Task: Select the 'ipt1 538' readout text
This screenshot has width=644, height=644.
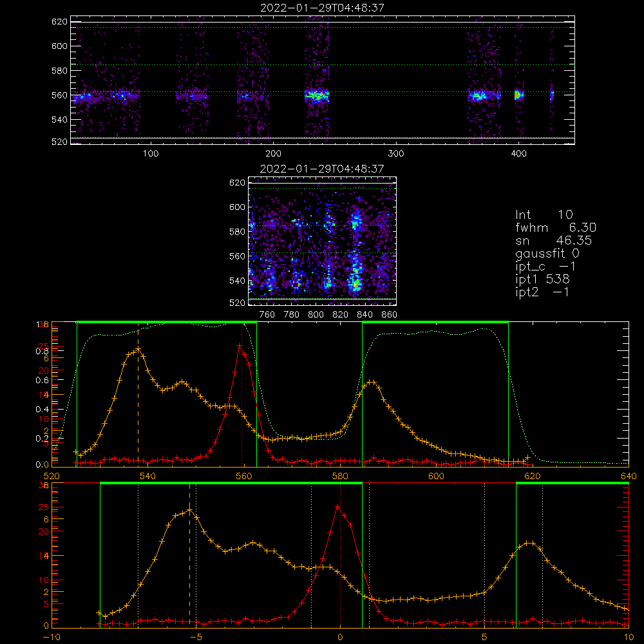Action: [x=542, y=279]
